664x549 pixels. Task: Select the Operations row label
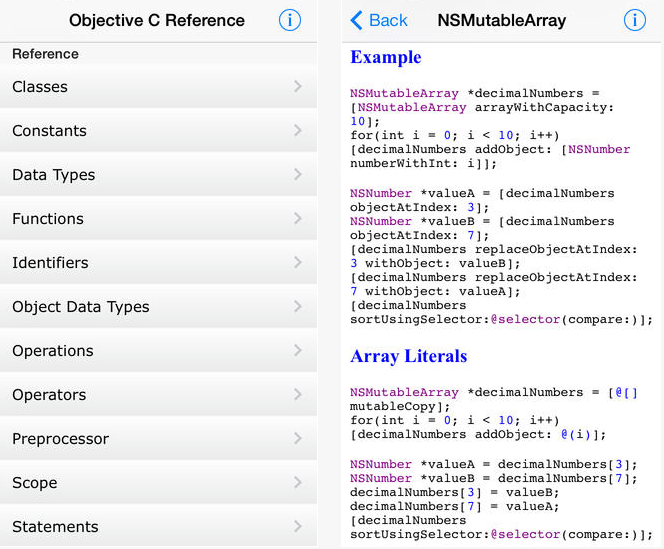(52, 351)
